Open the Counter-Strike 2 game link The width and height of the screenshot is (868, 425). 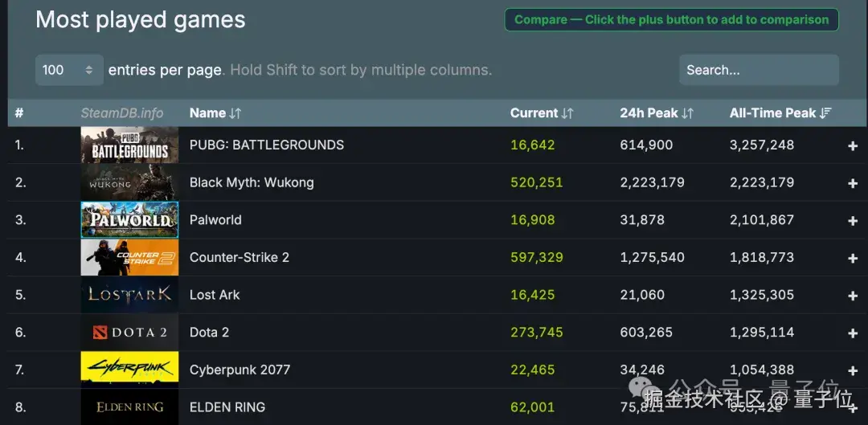point(239,257)
